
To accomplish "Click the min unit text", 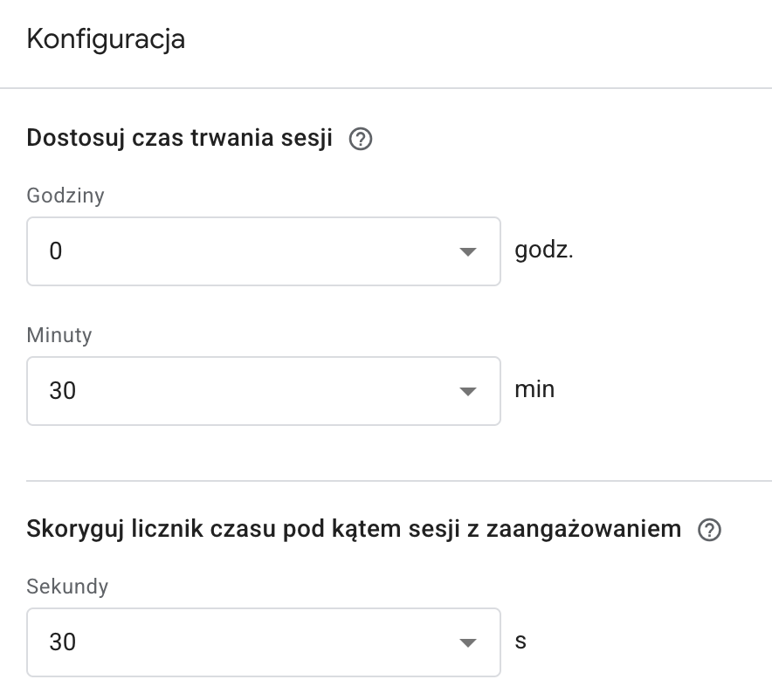I will [534, 389].
